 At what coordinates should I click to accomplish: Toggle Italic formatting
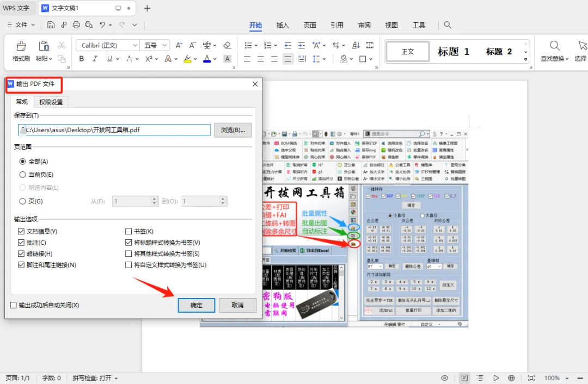95,59
